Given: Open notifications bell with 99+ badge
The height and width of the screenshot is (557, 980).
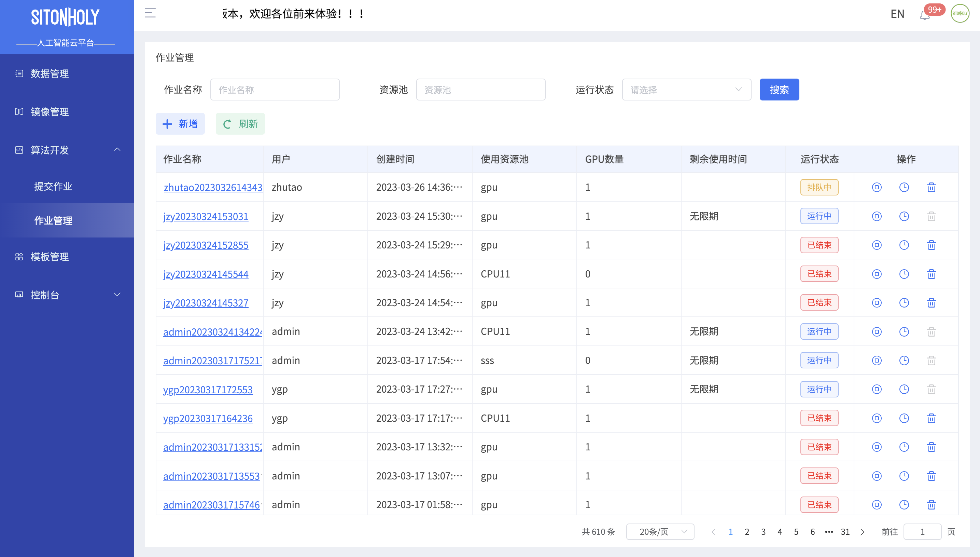Looking at the screenshot, I should [925, 15].
